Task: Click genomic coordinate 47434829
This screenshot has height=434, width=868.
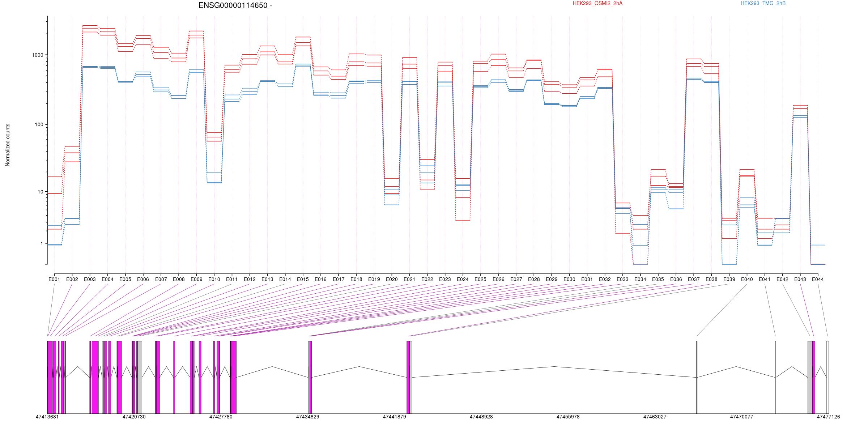Action: 308,417
